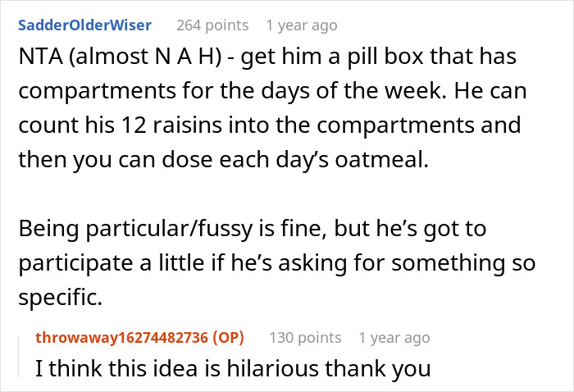Image resolution: width=574 pixels, height=392 pixels.
Task: Click the timestamp on OP's reply
Action: point(394,337)
